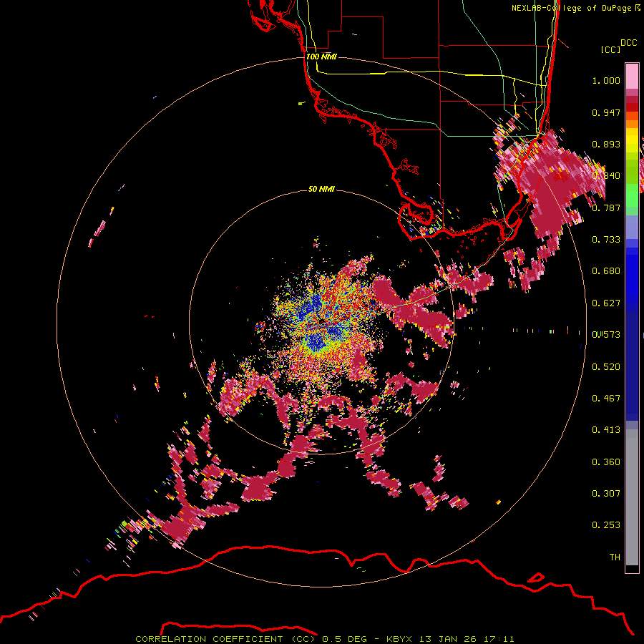This screenshot has height=644, width=644.
Task: Click the 0.520 color scale value
Action: coord(606,367)
